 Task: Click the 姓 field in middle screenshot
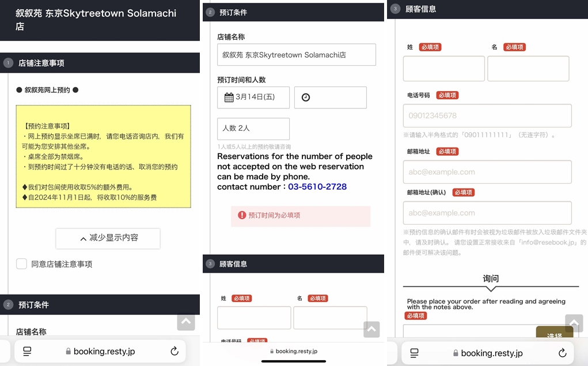[254, 318]
